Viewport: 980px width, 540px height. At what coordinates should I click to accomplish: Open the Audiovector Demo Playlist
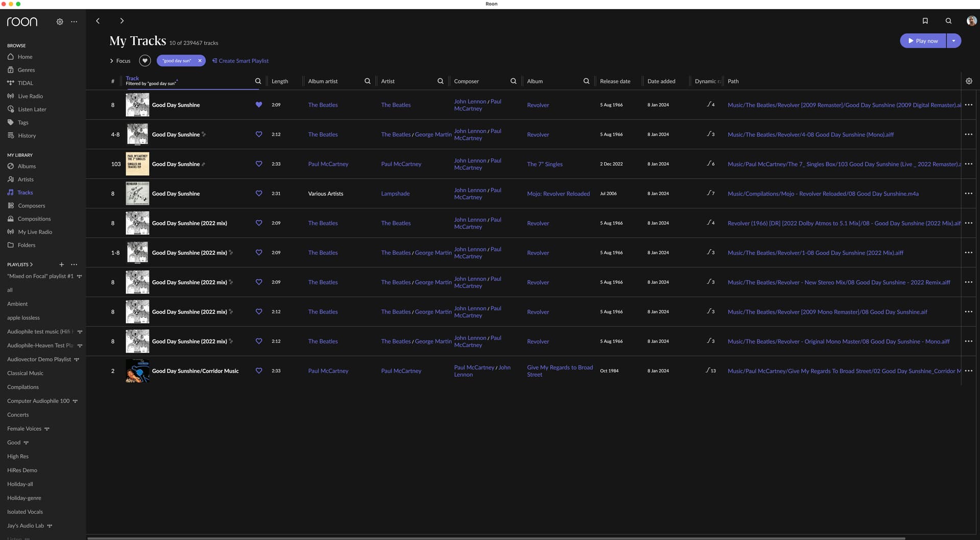(x=39, y=359)
